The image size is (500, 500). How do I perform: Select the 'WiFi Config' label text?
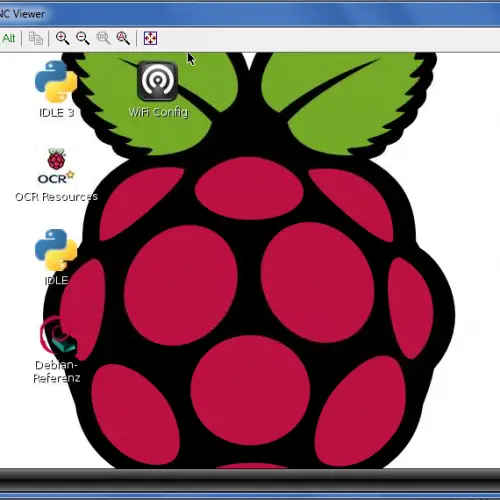158,112
